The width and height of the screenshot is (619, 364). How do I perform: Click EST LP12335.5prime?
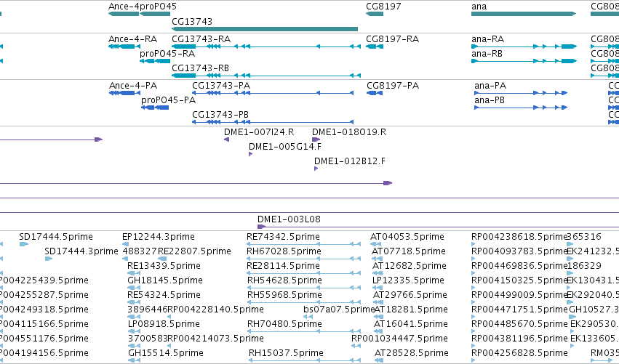(x=377, y=288)
